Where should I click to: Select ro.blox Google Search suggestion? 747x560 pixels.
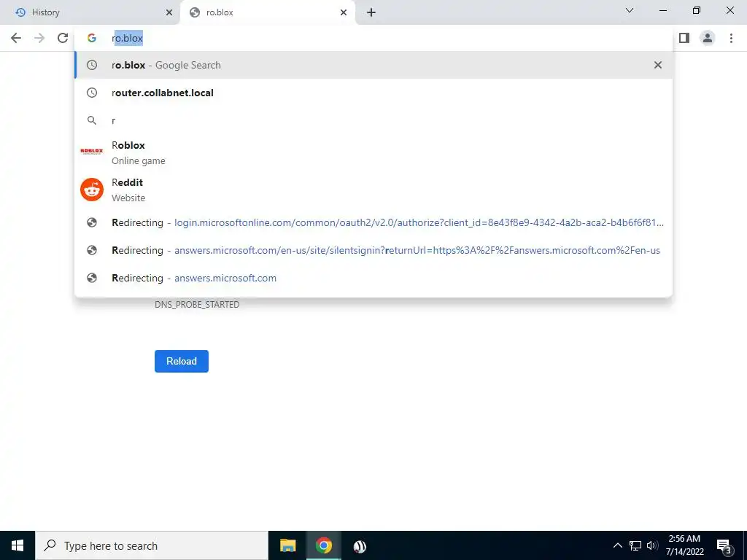click(x=373, y=65)
